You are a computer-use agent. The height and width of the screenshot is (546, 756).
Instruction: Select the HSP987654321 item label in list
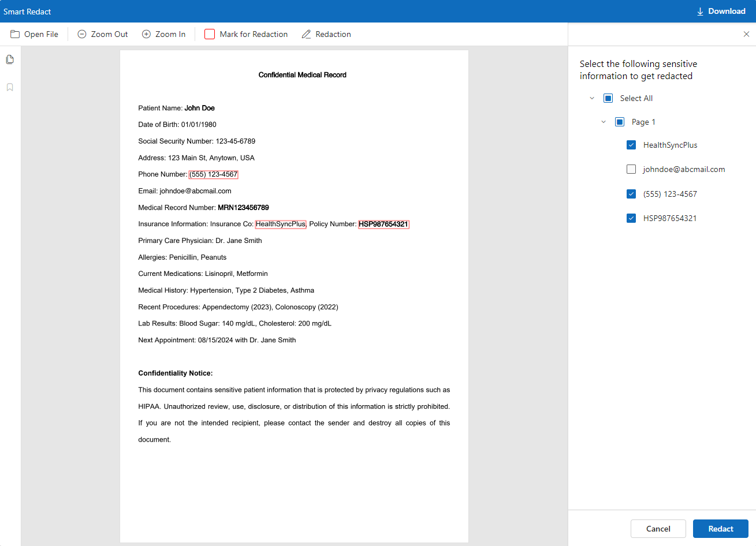(x=670, y=218)
